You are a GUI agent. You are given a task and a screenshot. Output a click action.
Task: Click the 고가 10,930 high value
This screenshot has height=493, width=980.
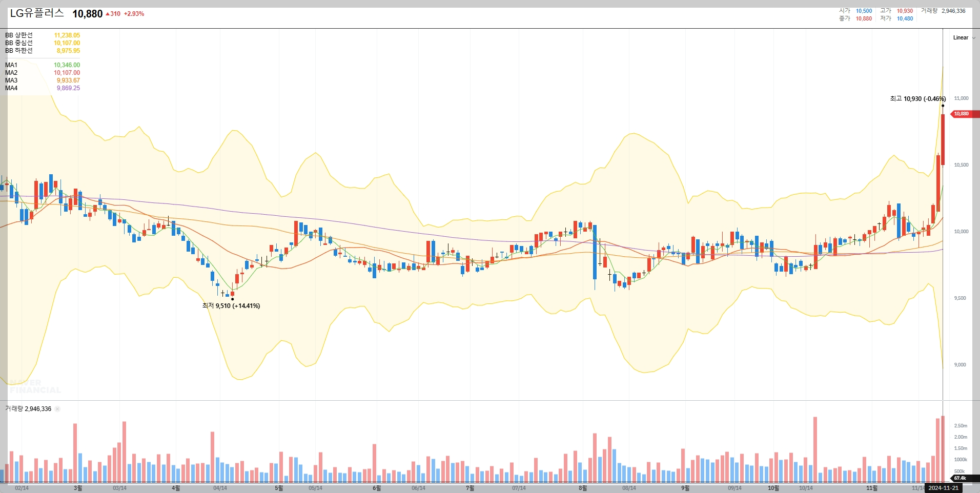905,11
